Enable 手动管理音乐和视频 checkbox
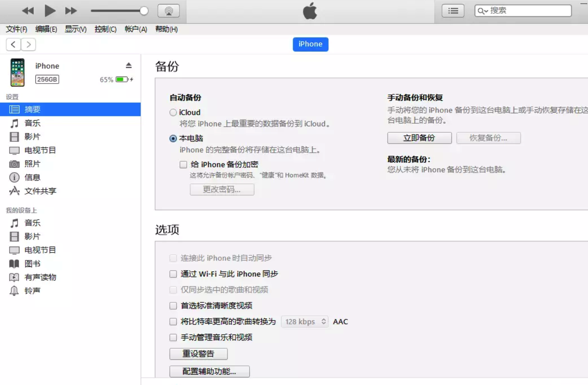This screenshot has height=385, width=588. pos(173,337)
